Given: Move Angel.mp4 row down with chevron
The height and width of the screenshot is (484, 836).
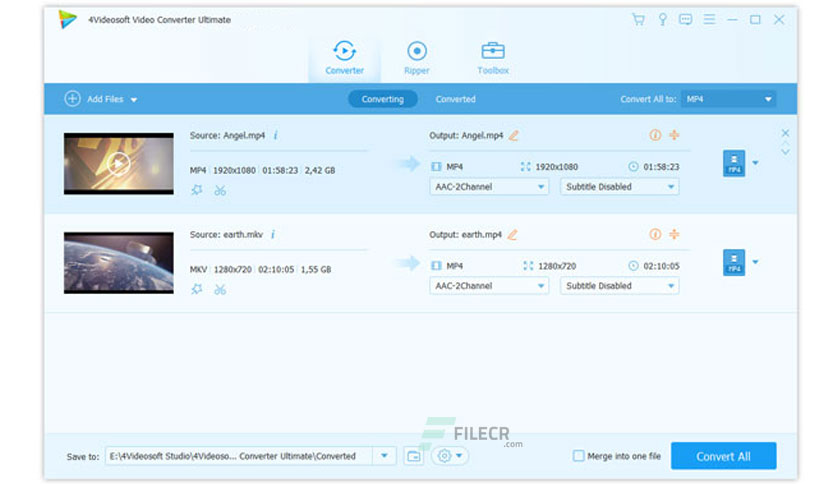Looking at the screenshot, I should 785,152.
